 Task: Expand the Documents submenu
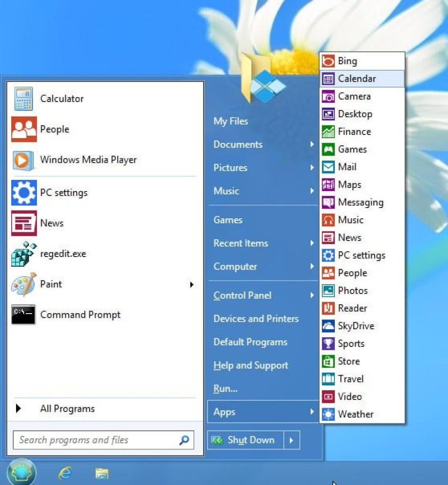tap(237, 144)
